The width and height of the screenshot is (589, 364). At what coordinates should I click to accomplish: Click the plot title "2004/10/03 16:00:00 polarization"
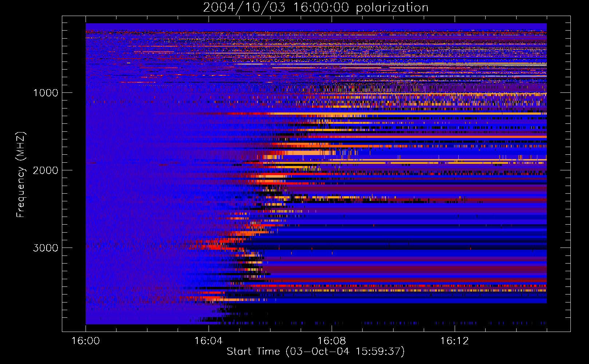(x=316, y=8)
